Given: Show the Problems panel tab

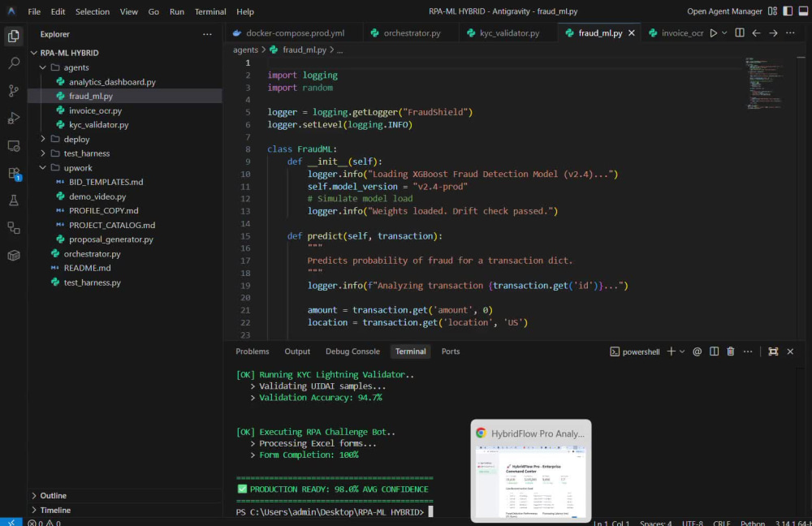Looking at the screenshot, I should (x=253, y=351).
